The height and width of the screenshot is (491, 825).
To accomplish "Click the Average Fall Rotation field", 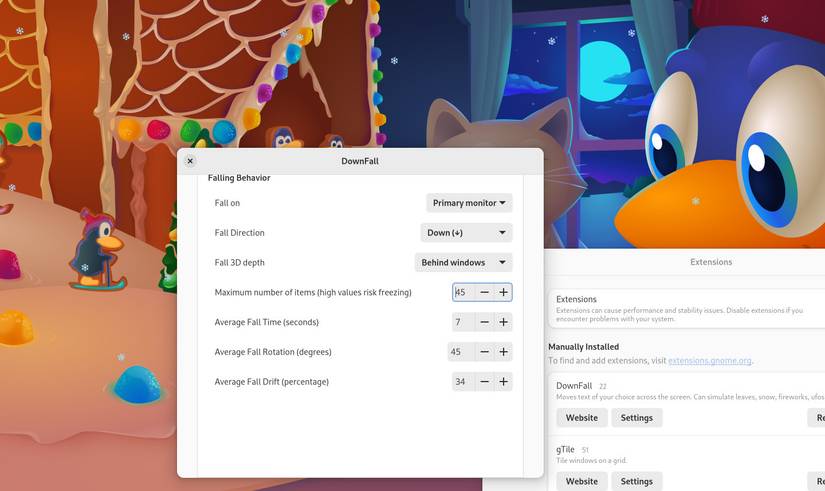I will 461,352.
